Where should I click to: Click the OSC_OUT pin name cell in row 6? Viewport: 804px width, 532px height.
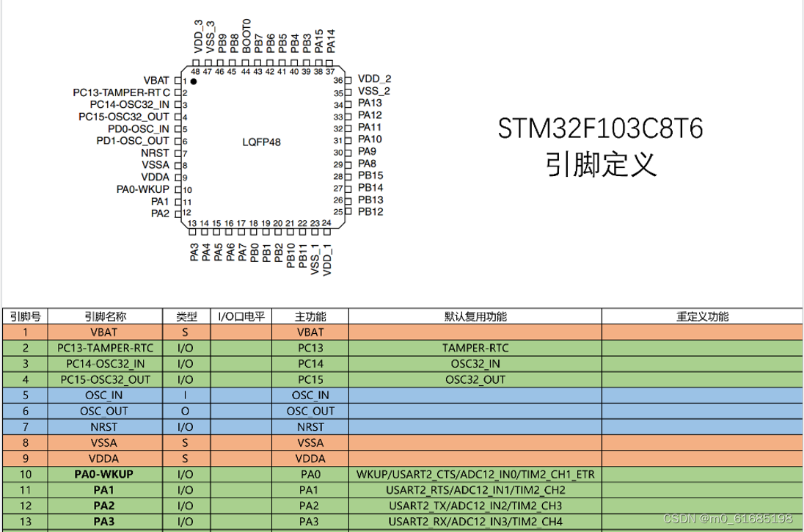tap(104, 412)
